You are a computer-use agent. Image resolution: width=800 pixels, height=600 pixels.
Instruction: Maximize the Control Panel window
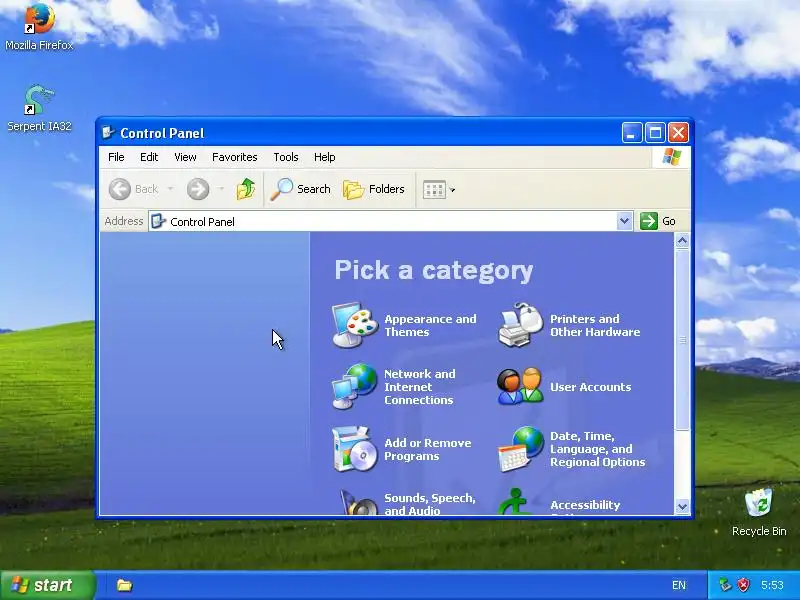(655, 133)
